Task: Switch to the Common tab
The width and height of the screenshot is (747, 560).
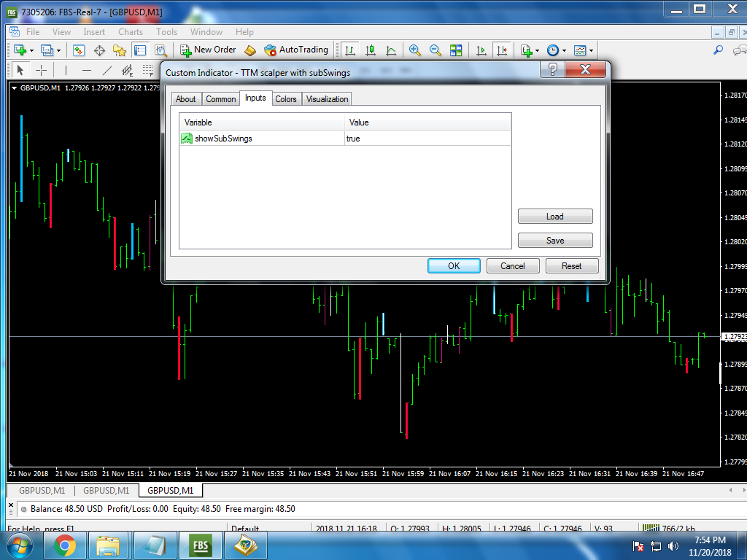Action: pyautogui.click(x=220, y=99)
